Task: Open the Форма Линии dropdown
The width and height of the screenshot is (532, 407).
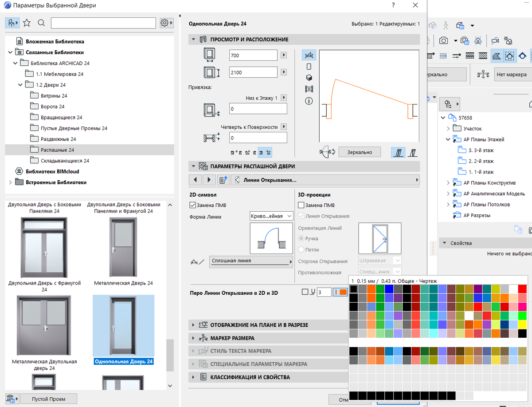Action: (x=271, y=216)
